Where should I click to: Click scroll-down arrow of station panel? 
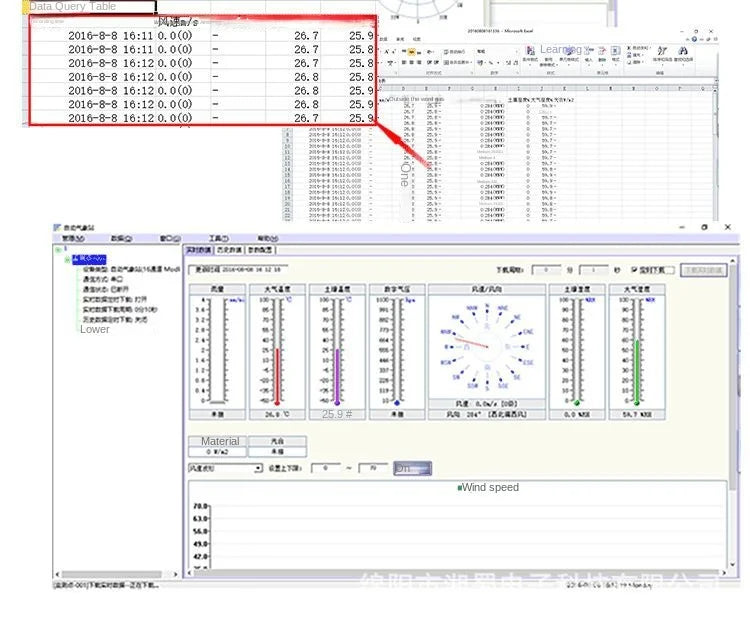732,565
